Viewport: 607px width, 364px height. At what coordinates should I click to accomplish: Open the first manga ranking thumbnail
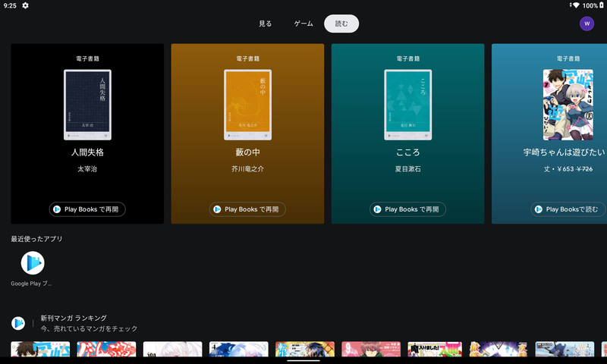[x=40, y=349]
